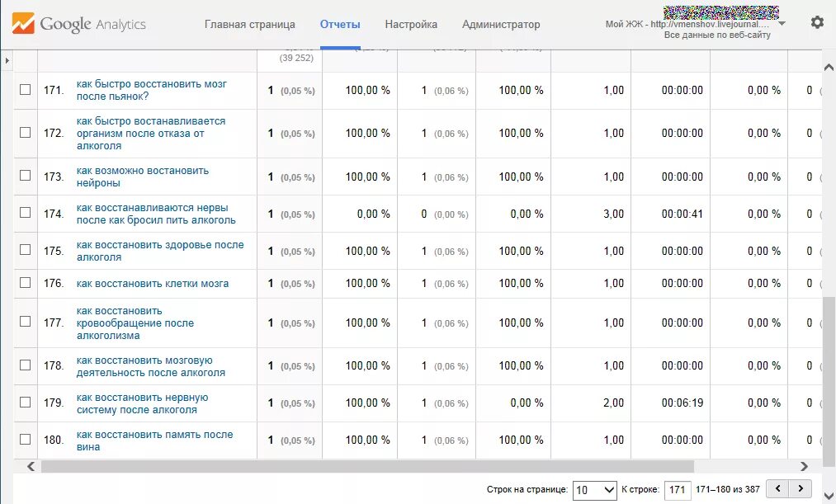The image size is (836, 504).
Task: Switch to the Отчеты tab
Action: (x=340, y=24)
